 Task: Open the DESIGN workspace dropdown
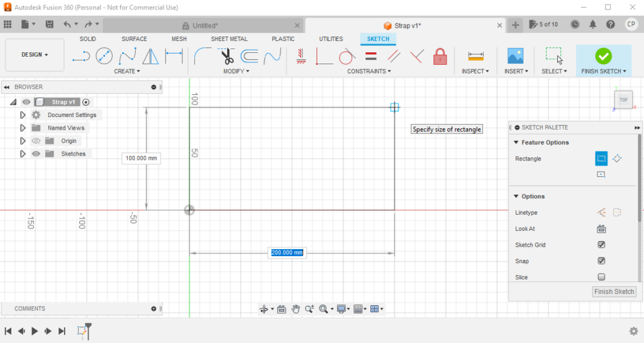tap(35, 55)
